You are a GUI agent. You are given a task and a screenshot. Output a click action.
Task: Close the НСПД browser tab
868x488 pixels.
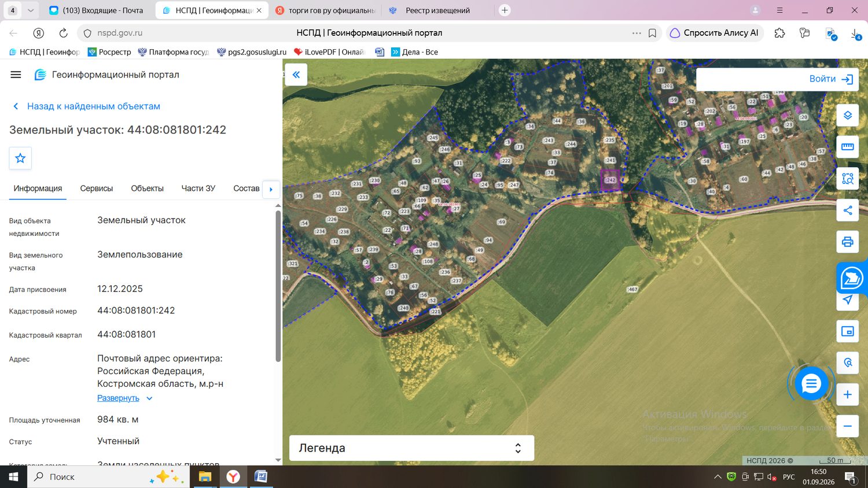click(x=259, y=10)
